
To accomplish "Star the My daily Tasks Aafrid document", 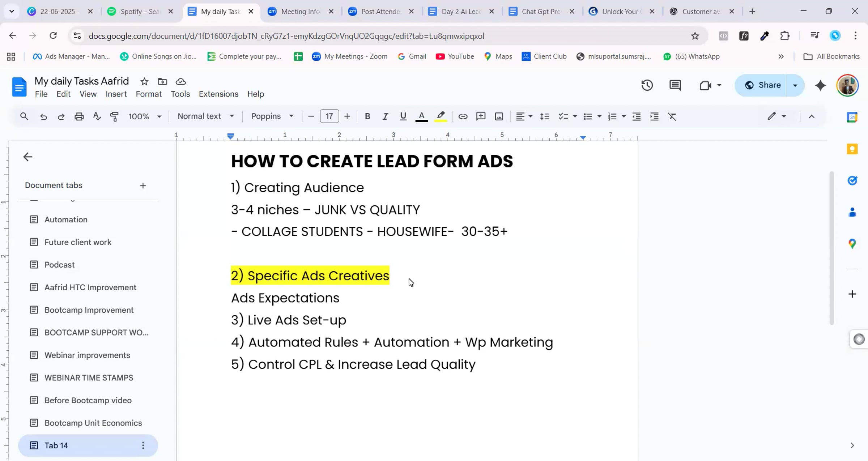I will tap(144, 81).
